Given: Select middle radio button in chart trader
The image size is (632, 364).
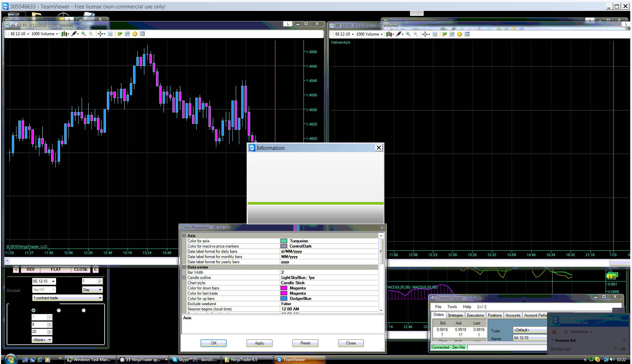Looking at the screenshot, I should [59, 310].
